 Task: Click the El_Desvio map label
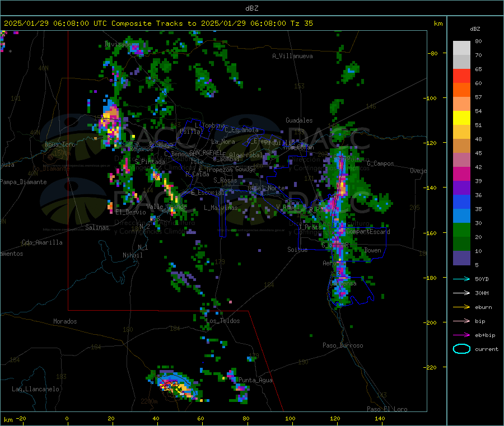click(x=130, y=212)
